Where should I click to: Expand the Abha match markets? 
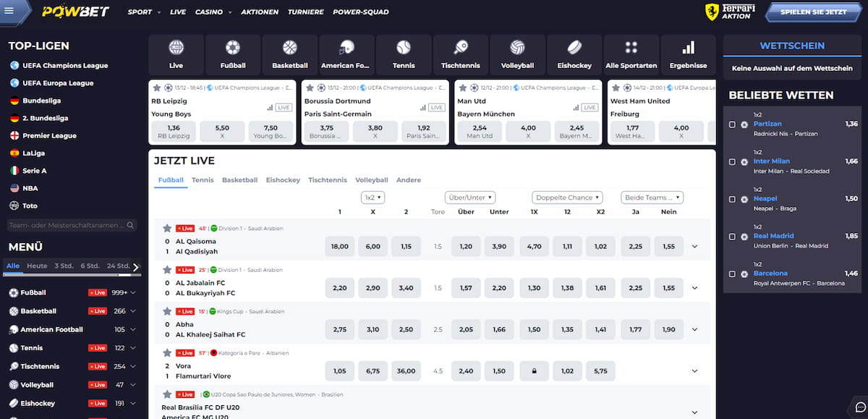click(694, 329)
